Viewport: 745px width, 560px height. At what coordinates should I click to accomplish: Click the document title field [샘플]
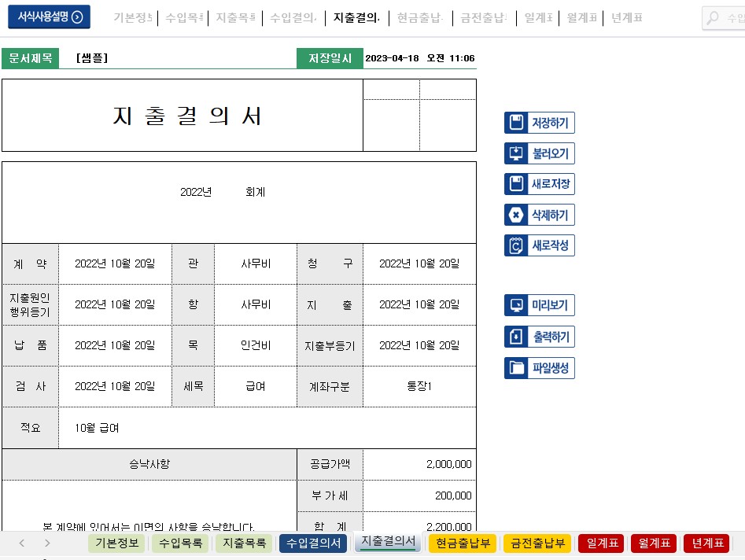(178, 58)
